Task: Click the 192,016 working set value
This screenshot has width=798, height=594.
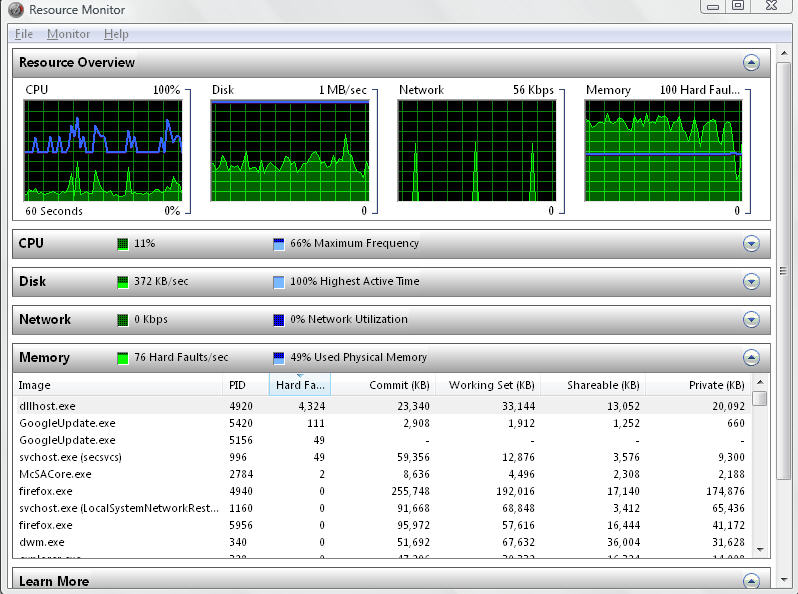Action: [516, 491]
